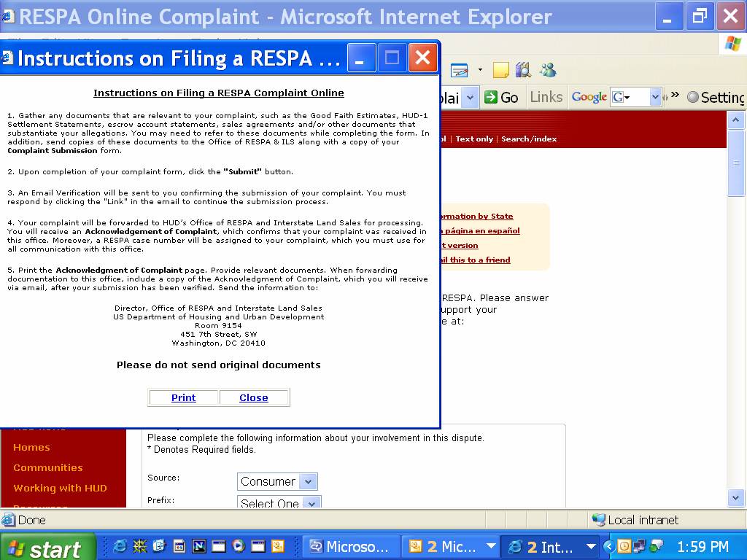Viewport: 747px width, 560px height.
Task: Launch Internet Explorer from Quick Launch
Action: (119, 546)
